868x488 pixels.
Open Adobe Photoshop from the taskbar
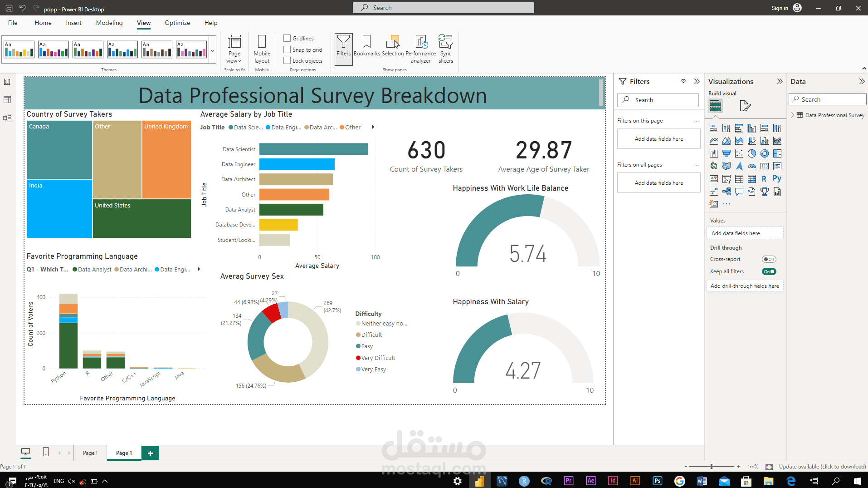657,481
